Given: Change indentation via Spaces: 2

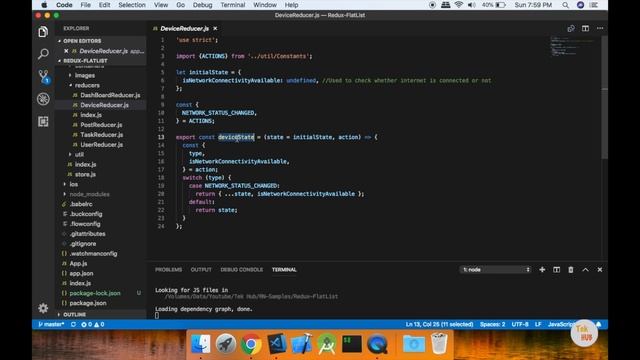Looking at the screenshot, I should point(492,324).
